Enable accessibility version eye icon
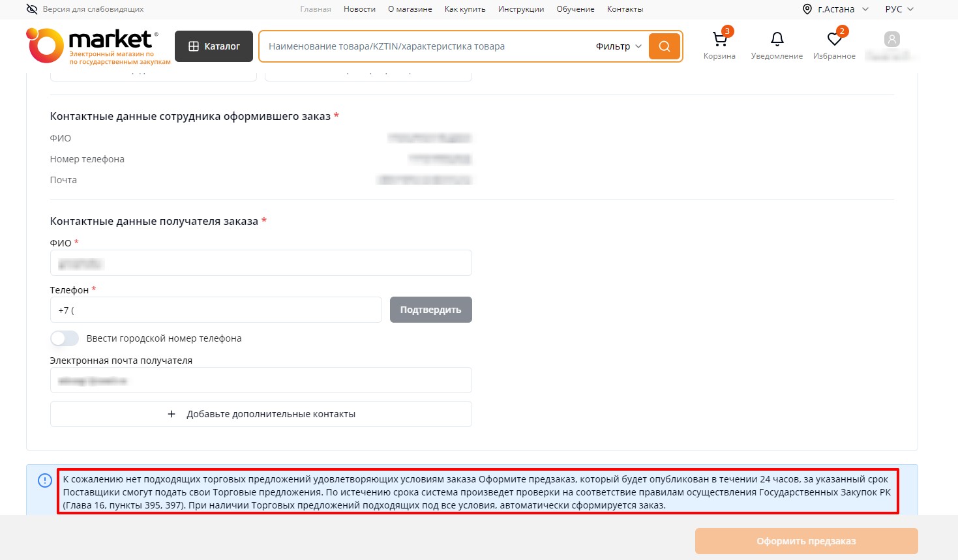 pos(32,9)
